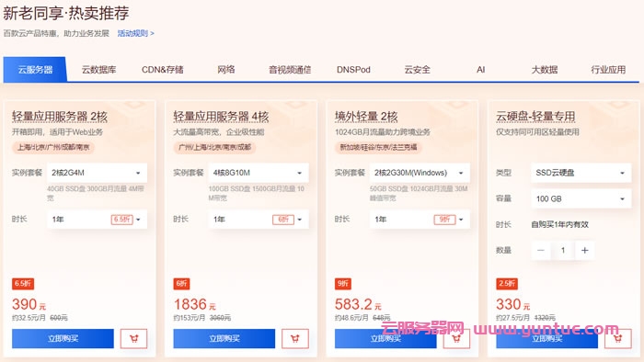Add 云硬盘-轻量专用 to shopping cart
This screenshot has width=644, height=362.
tap(618, 339)
